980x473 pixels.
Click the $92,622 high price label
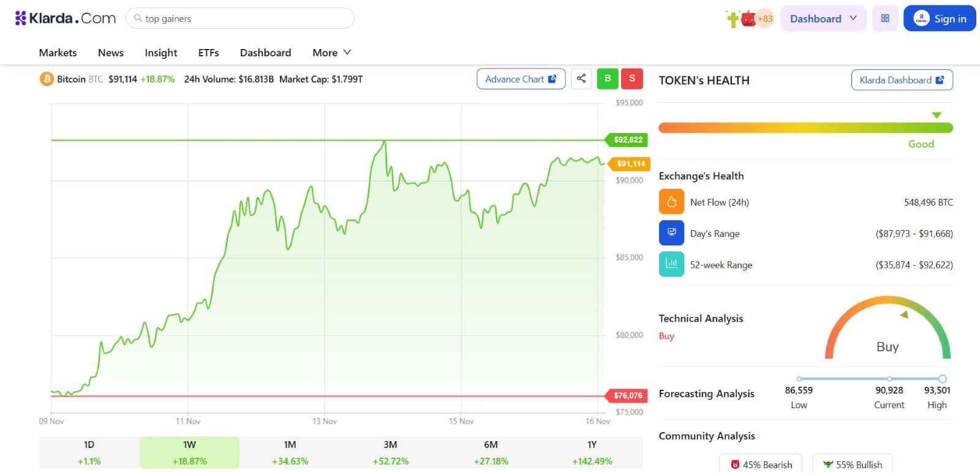click(627, 140)
